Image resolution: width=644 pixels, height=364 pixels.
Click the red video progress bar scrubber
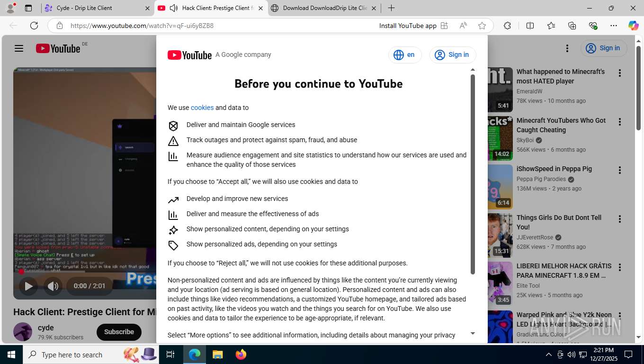pyautogui.click(x=21, y=272)
